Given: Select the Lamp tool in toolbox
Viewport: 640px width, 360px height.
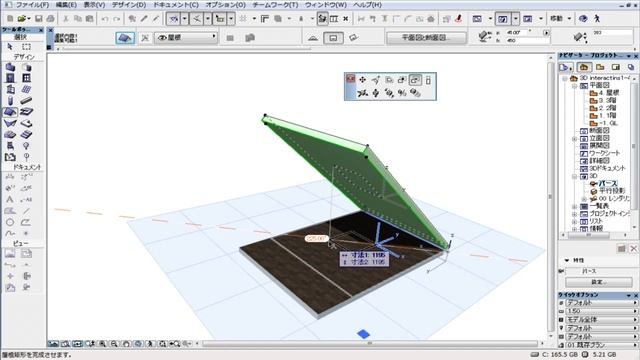Looking at the screenshot, I should coord(27,146).
